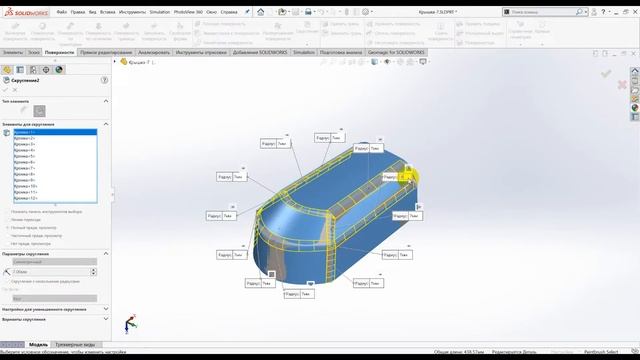Cancel the fillet in the PropertyManager
Screen dimensions: 640x360
pyautogui.click(x=15, y=90)
